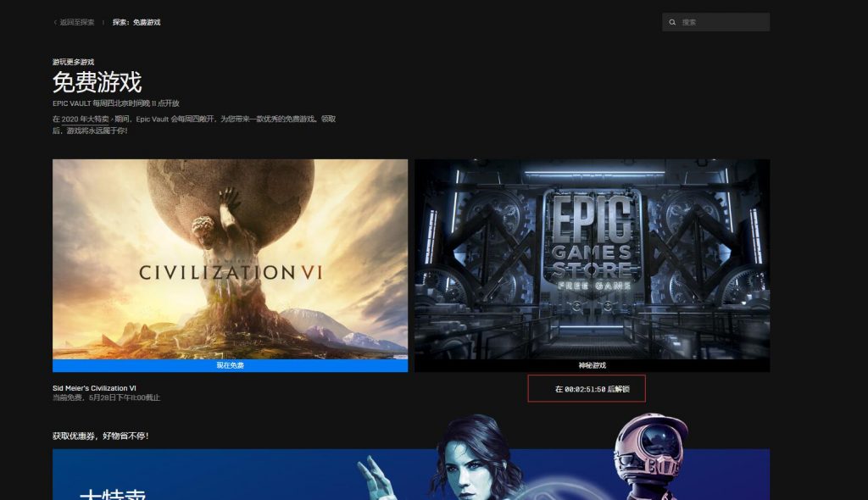Click the 获取优惠券，好物省不停 heading
Viewport: 868px width, 500px height.
(101, 436)
